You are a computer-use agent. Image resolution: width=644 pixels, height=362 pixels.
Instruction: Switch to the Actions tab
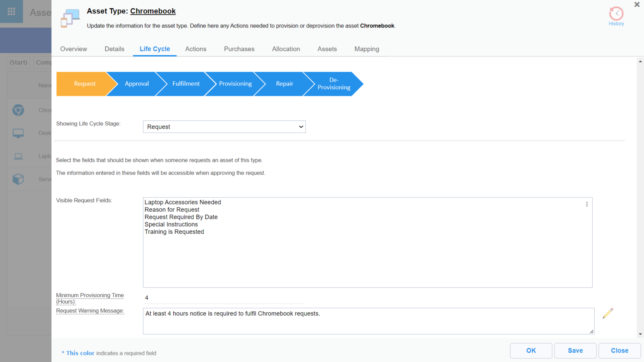click(x=196, y=49)
